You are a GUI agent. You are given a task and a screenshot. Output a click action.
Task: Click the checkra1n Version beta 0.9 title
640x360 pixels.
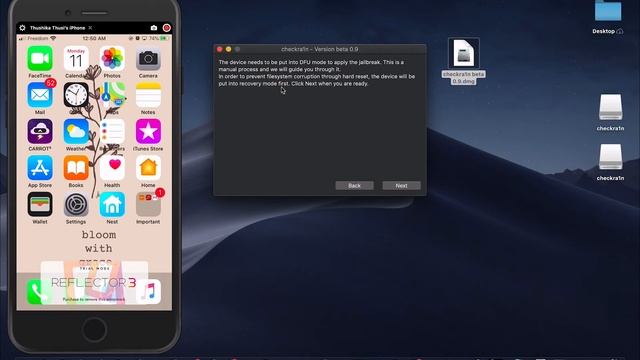(x=320, y=49)
